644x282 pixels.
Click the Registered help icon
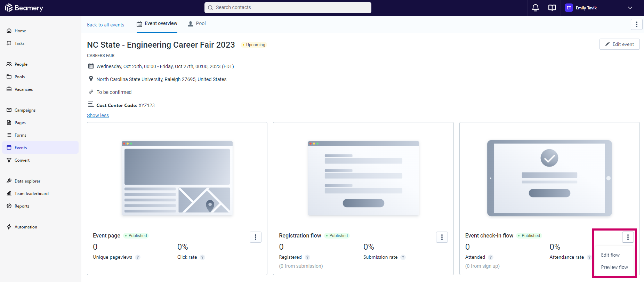tap(307, 257)
